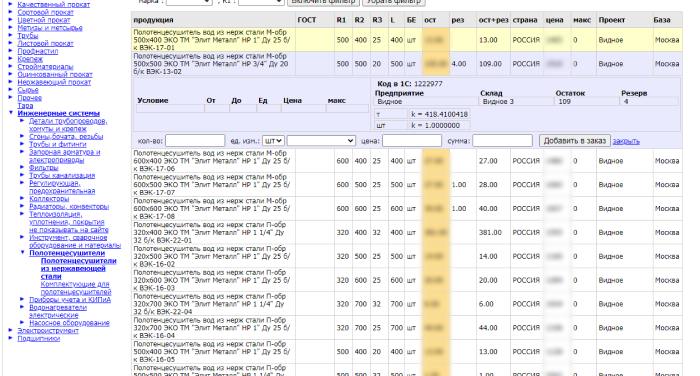Screen dimensions: 700x376
Task: Expand the Приборы учета и КИПиА arrow
Action: tap(22, 299)
